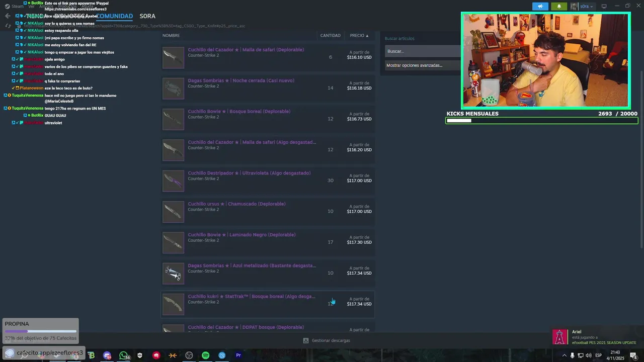Open WhatsApp from the taskbar

124,355
